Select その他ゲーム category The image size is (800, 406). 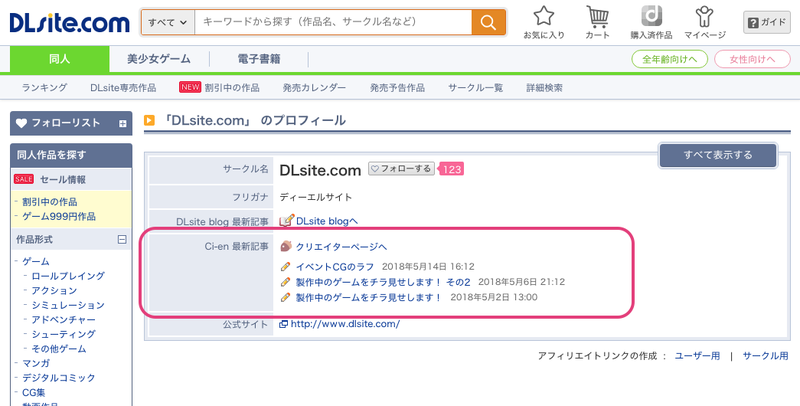pyautogui.click(x=59, y=349)
